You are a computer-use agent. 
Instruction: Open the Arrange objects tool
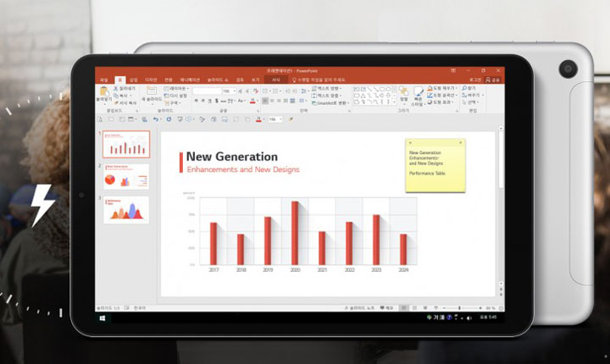coord(403,94)
